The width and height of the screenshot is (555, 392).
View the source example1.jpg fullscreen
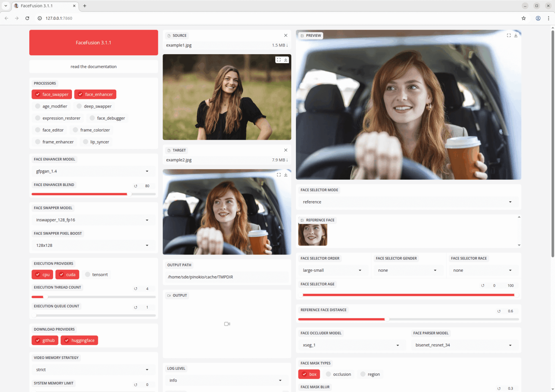[278, 60]
